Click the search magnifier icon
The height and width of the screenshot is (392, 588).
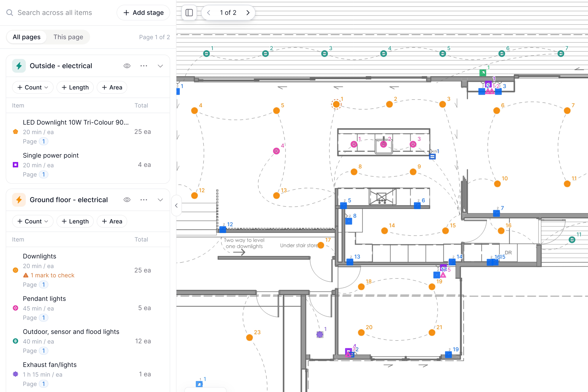point(9,13)
